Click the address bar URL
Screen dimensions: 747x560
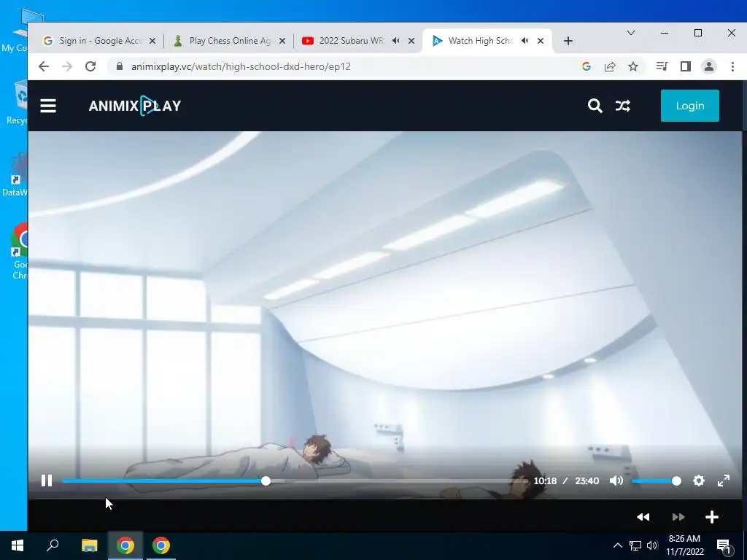(x=241, y=66)
